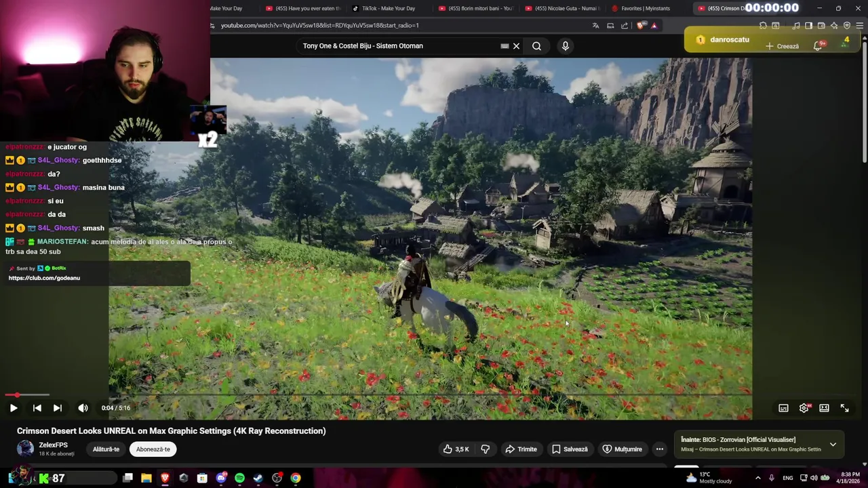Show hidden system tray icons
Viewport: 868px width, 488px height.
(758, 478)
